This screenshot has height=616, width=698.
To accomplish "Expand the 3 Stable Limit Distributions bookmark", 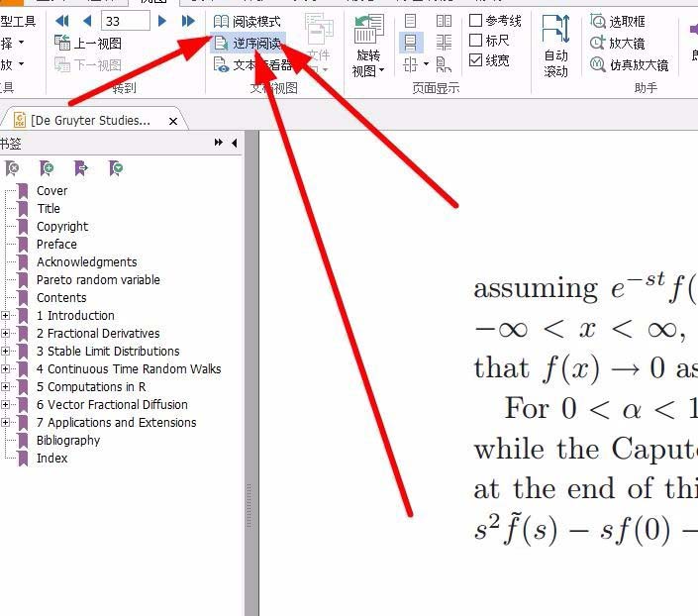I will click(x=6, y=352).
